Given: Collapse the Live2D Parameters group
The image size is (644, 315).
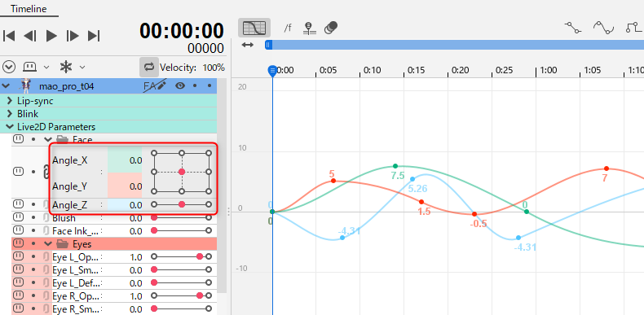Looking at the screenshot, I should pyautogui.click(x=10, y=127).
